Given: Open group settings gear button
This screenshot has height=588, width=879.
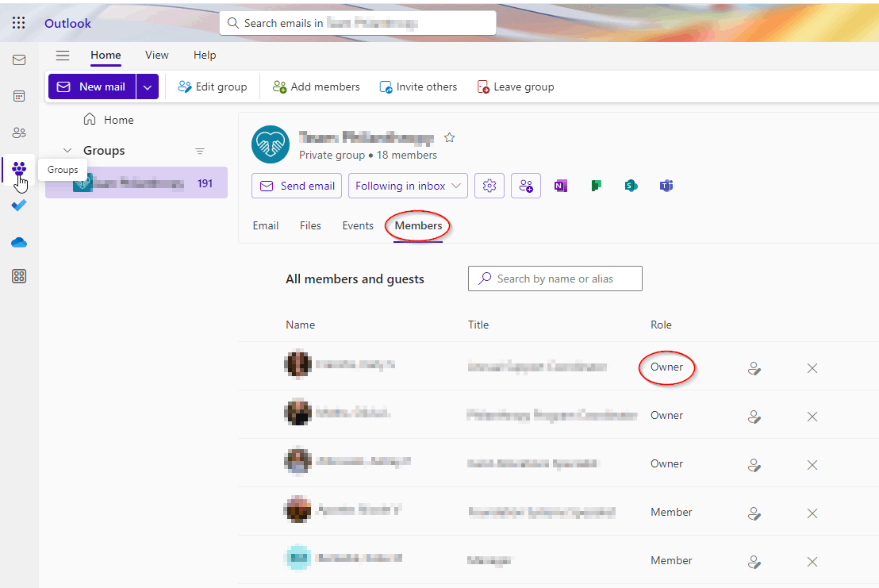Looking at the screenshot, I should coord(489,186).
